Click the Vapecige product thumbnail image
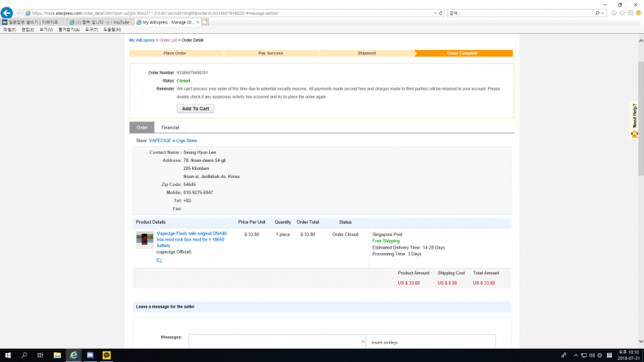This screenshot has height=362, width=644. [145, 239]
